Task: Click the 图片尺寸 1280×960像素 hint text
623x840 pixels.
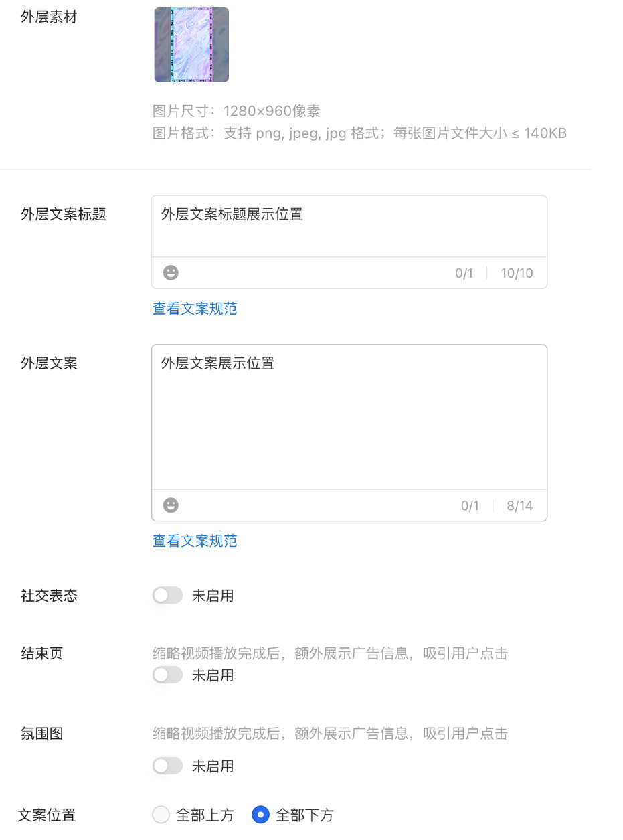Action: [x=236, y=111]
